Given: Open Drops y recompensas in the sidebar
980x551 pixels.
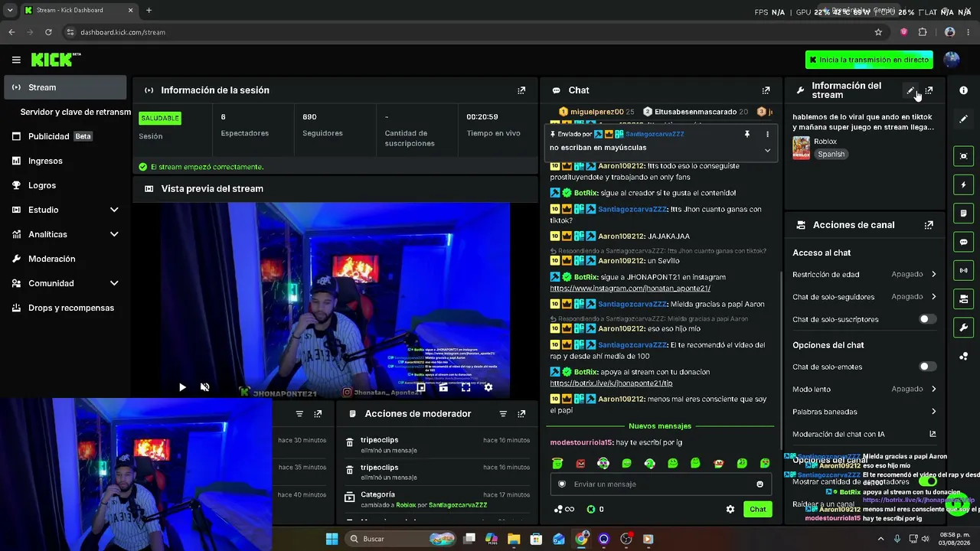Looking at the screenshot, I should [x=65, y=308].
